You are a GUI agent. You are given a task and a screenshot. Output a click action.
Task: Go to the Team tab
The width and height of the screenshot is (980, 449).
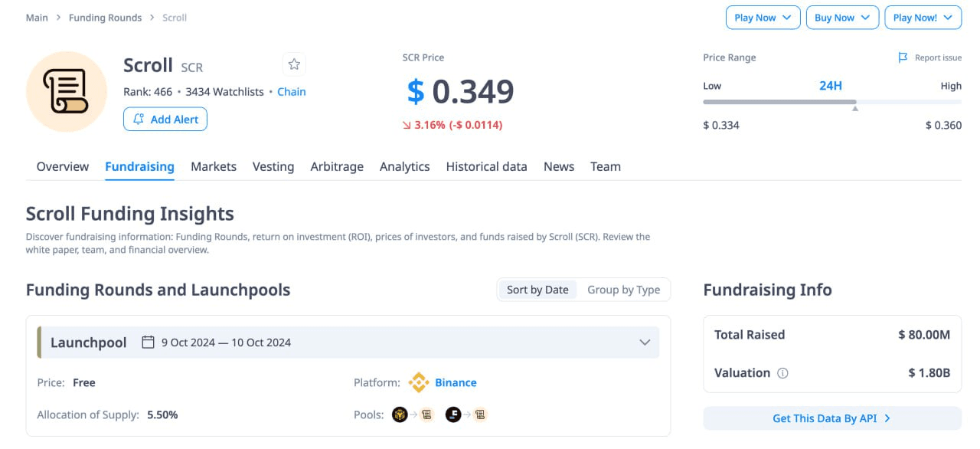point(606,166)
